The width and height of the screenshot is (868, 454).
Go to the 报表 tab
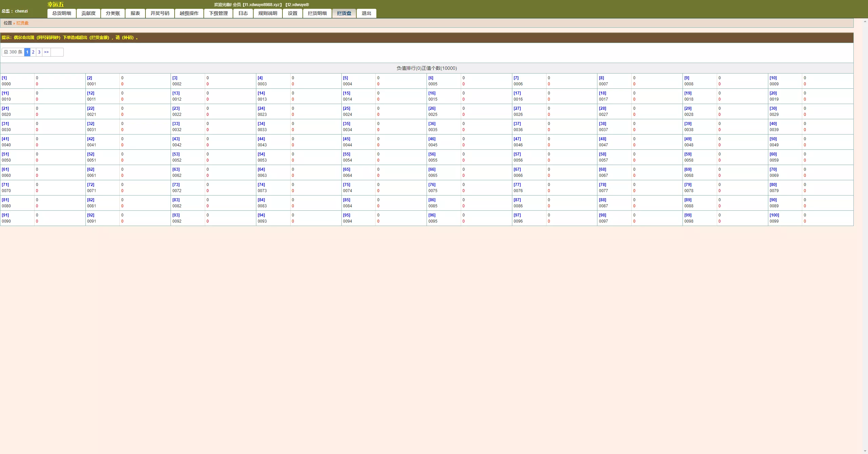click(135, 13)
